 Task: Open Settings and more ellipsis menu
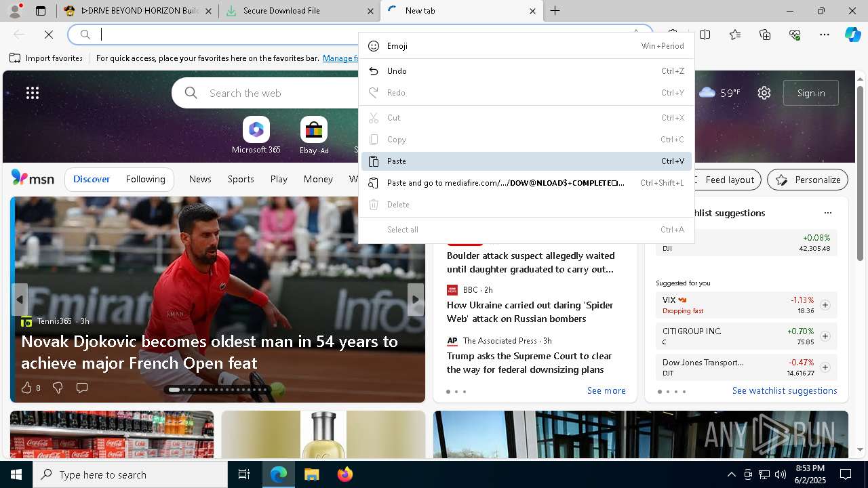(x=825, y=35)
